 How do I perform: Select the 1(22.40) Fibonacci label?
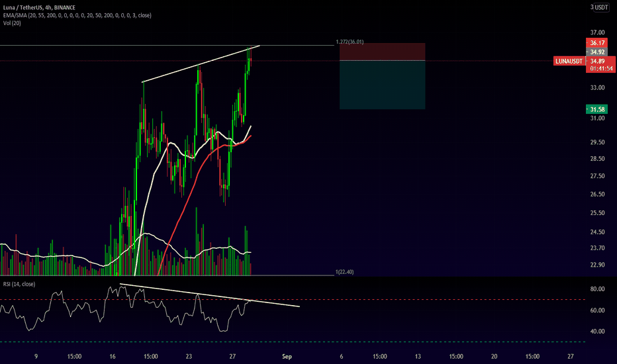[344, 272]
